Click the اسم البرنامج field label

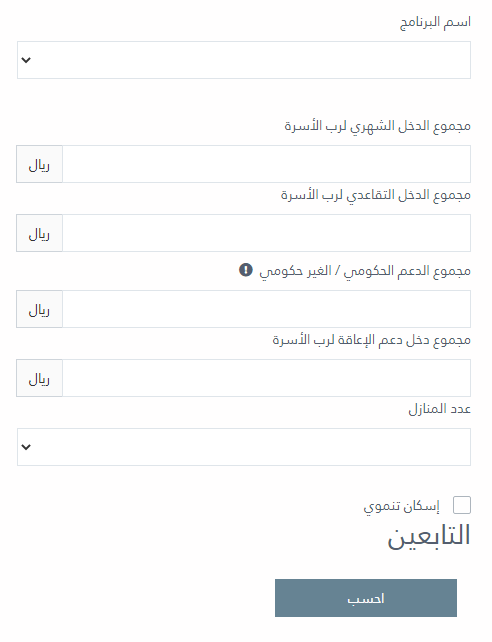(x=435, y=22)
